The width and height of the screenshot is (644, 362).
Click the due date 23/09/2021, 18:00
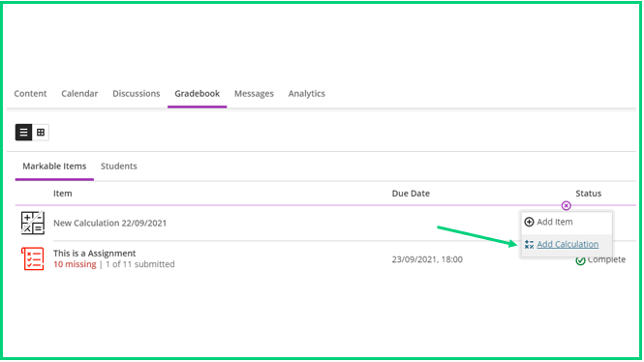pyautogui.click(x=427, y=259)
